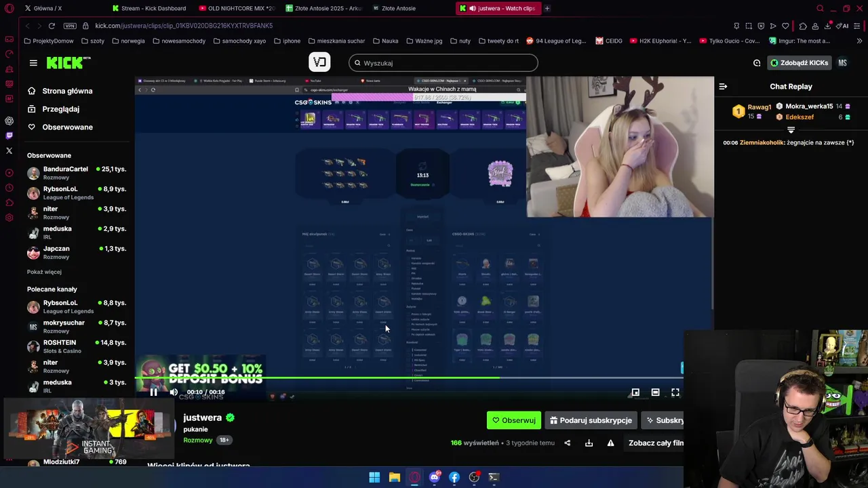Click the Wyszukaj search field

(x=443, y=63)
